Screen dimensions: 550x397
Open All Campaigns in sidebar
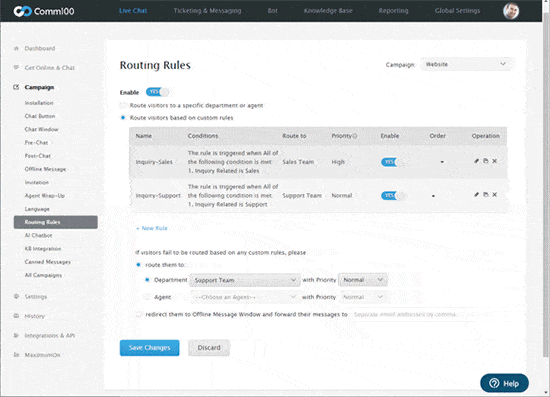click(x=43, y=275)
